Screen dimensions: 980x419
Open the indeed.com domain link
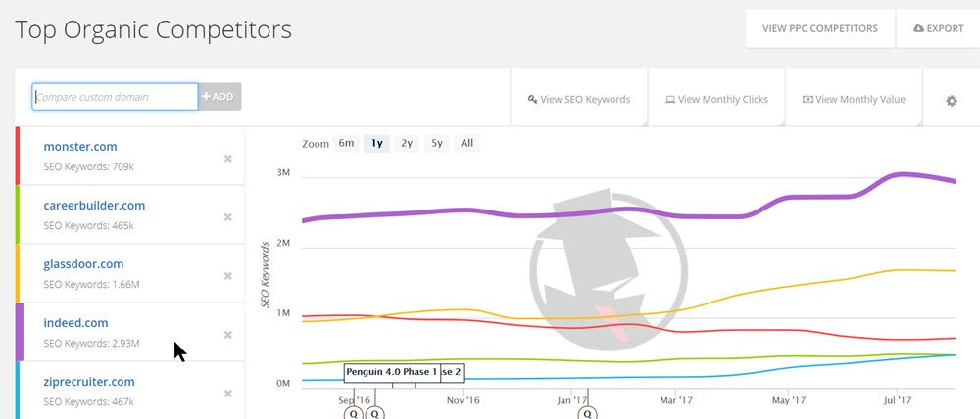point(75,323)
